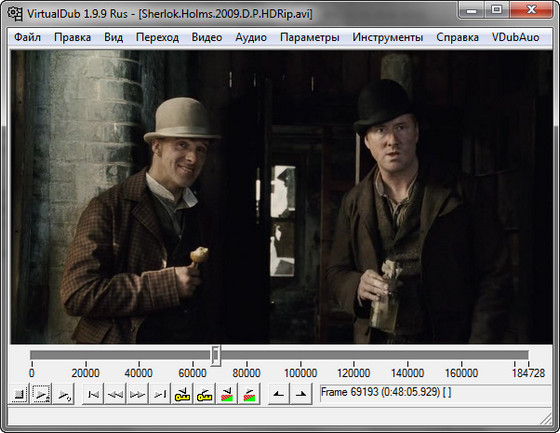Go to previous key frame
The width and height of the screenshot is (560, 433).
[182, 394]
